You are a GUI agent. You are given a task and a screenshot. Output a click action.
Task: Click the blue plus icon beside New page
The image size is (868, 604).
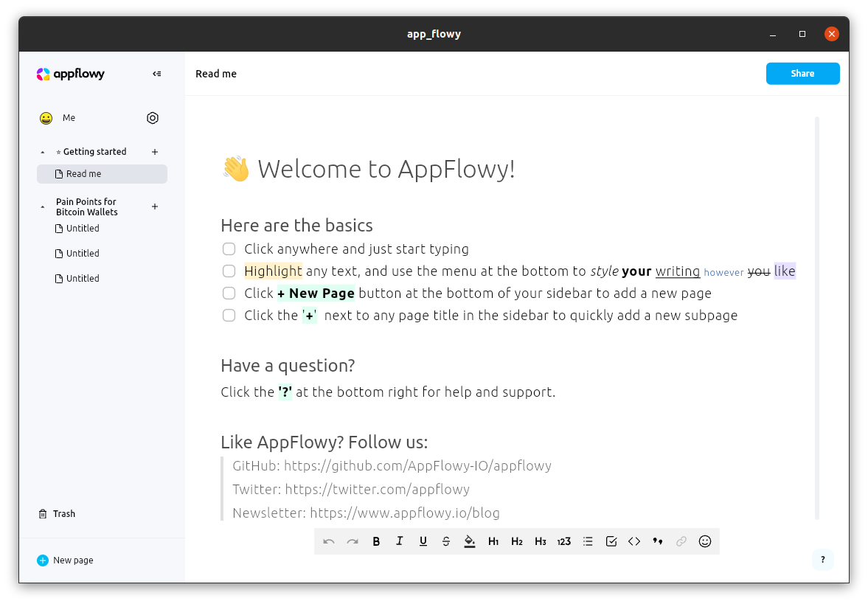click(43, 560)
